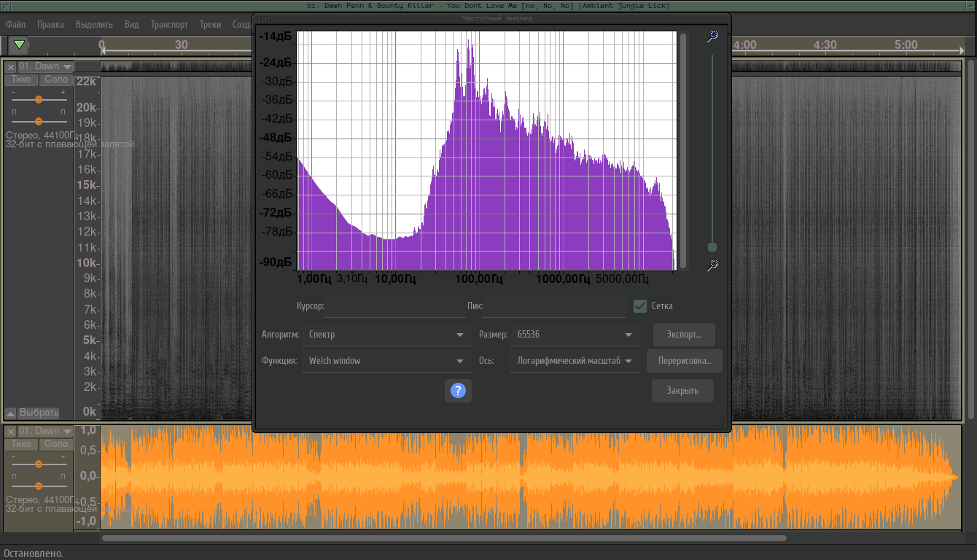Click the Выбрать button on spectrogram track

[x=39, y=413]
